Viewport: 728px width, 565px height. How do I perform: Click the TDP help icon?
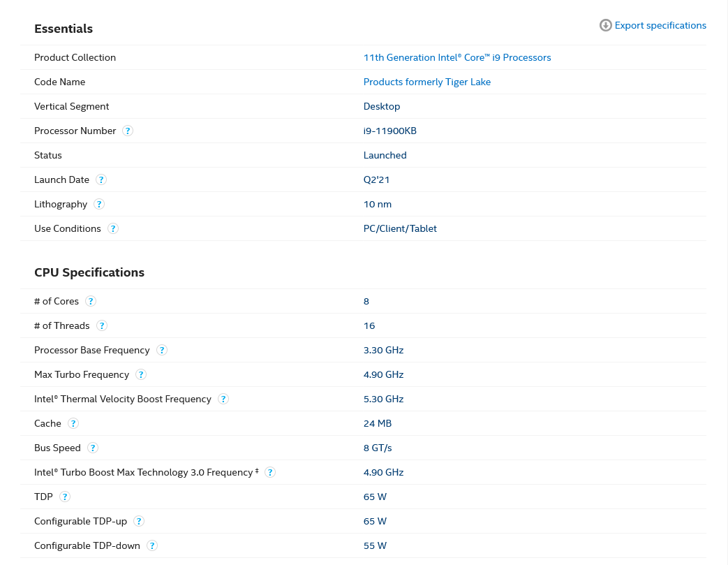(65, 497)
